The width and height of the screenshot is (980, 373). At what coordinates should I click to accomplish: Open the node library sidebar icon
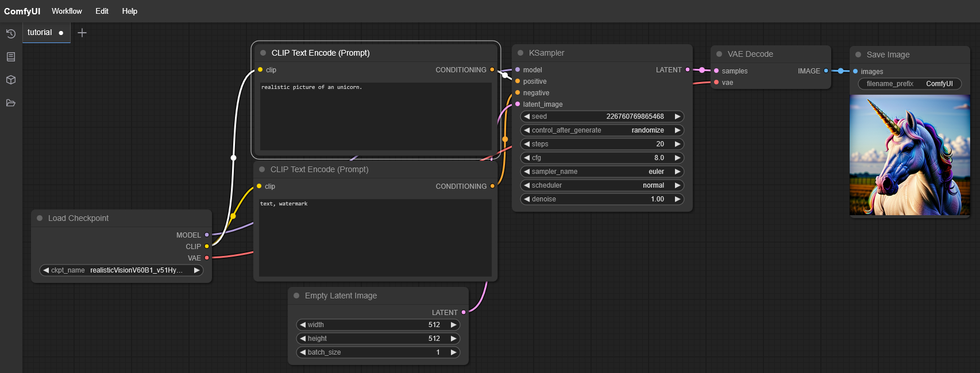(x=10, y=57)
